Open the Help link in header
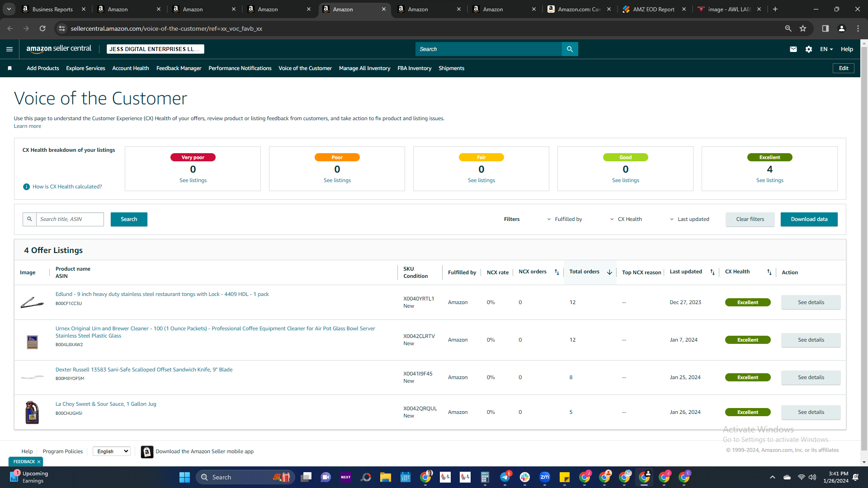Image resolution: width=868 pixels, height=488 pixels. coord(847,49)
